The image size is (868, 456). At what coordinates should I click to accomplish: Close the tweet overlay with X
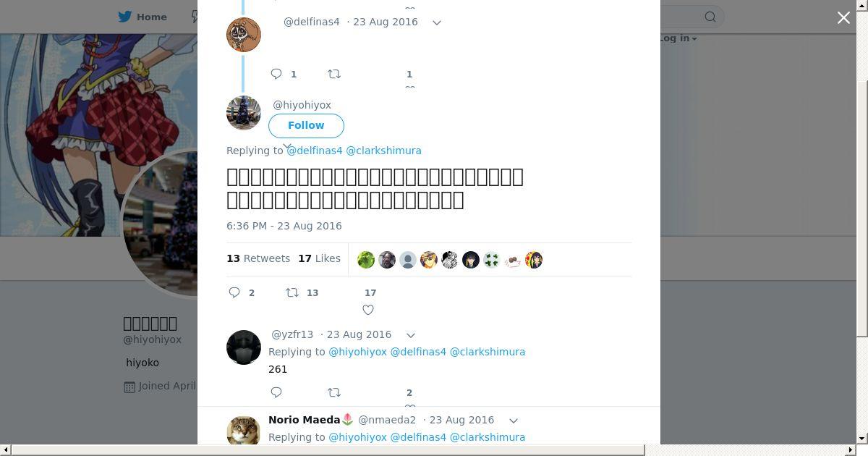coord(843,17)
